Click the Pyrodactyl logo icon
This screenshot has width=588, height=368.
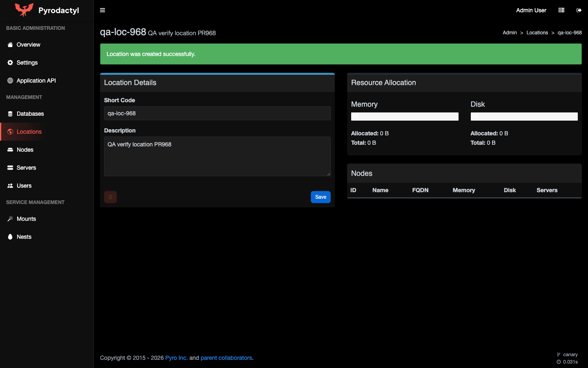[x=24, y=10]
